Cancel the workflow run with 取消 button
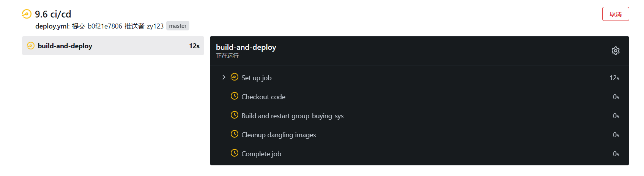This screenshot has width=644, height=176. 616,14
